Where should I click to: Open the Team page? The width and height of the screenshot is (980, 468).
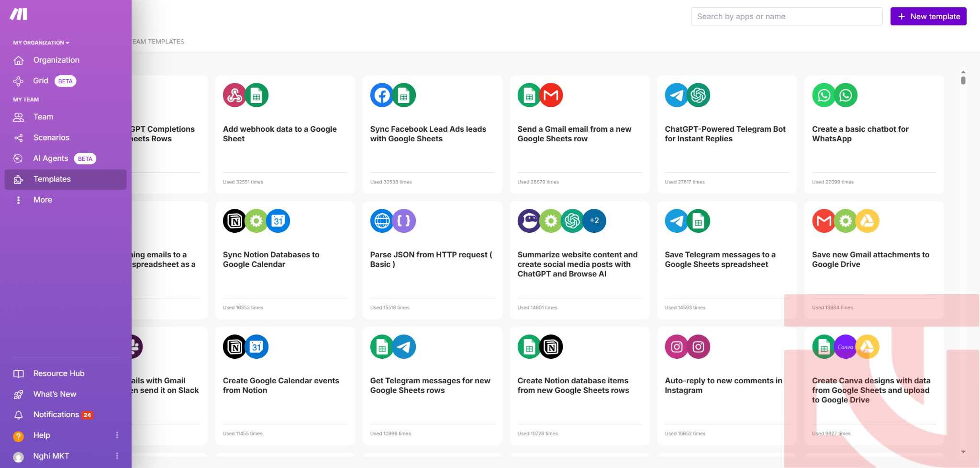coord(66,117)
